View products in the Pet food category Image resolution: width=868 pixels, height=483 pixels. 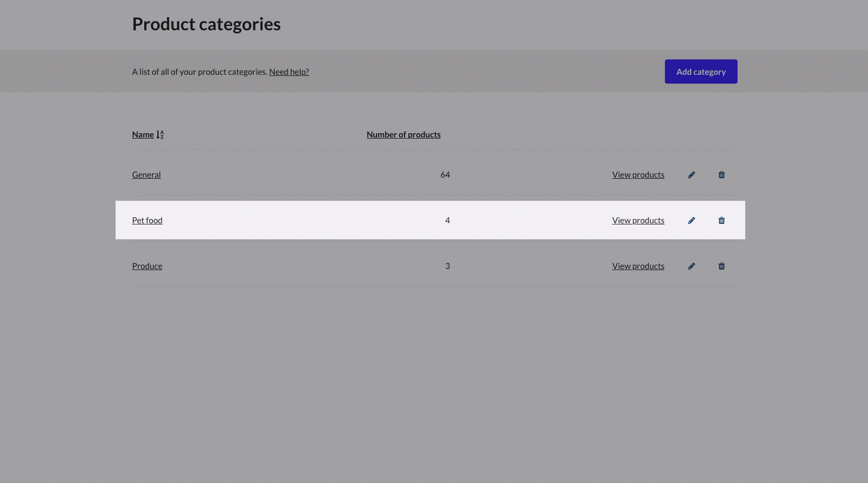pyautogui.click(x=638, y=220)
